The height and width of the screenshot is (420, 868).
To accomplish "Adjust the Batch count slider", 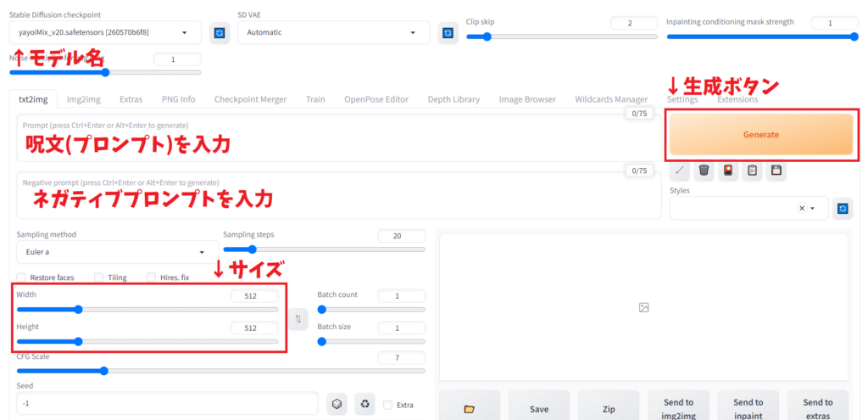I will tap(371, 310).
